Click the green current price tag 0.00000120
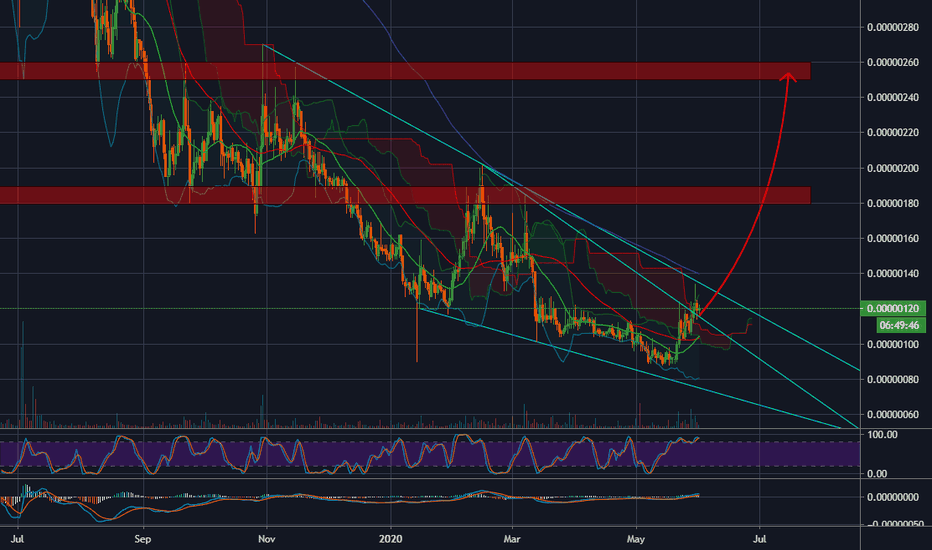This screenshot has width=932, height=550. 893,308
